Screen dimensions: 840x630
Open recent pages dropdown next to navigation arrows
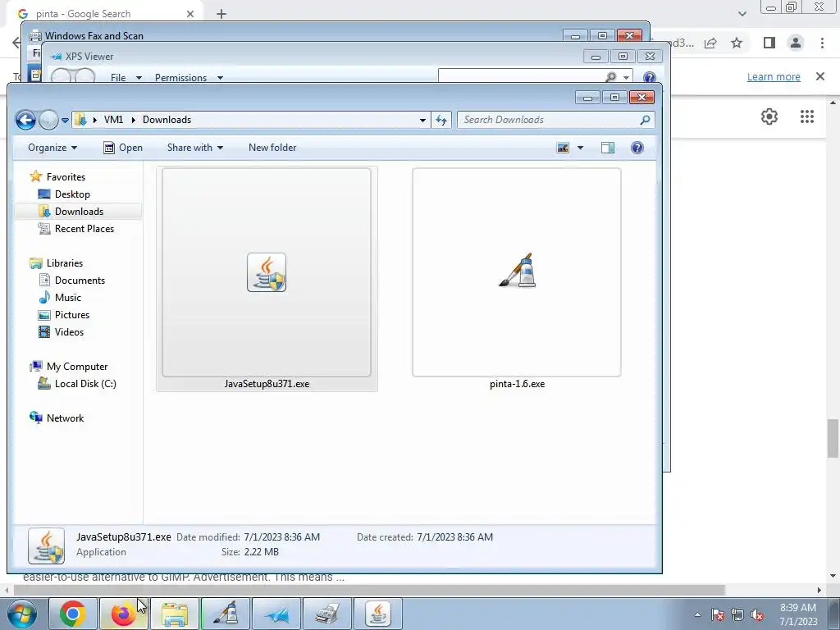(x=65, y=121)
